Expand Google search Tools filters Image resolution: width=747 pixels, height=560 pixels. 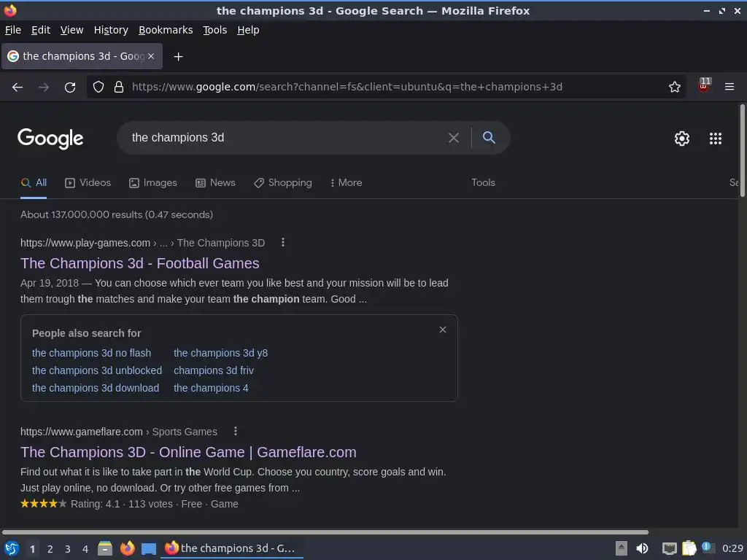(x=483, y=183)
